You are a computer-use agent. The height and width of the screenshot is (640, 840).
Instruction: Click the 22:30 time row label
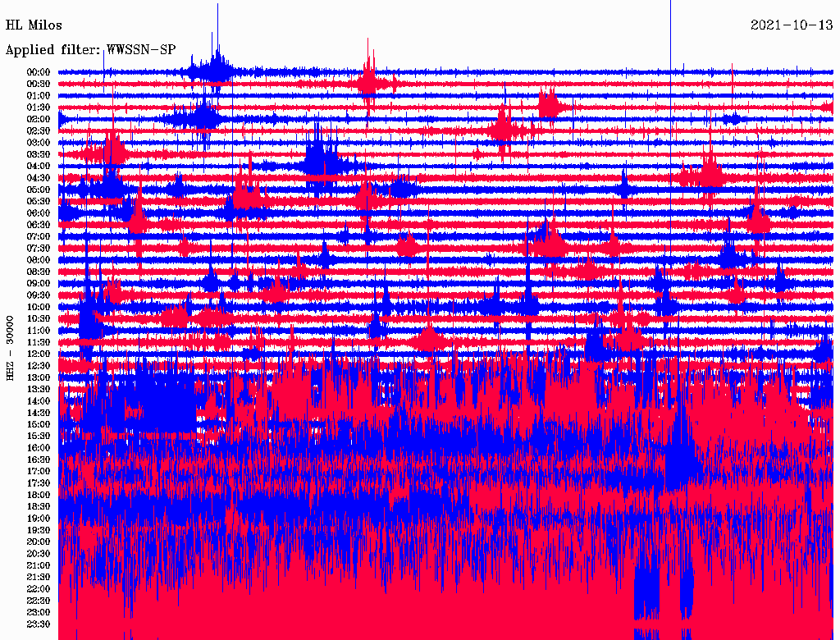(39, 601)
